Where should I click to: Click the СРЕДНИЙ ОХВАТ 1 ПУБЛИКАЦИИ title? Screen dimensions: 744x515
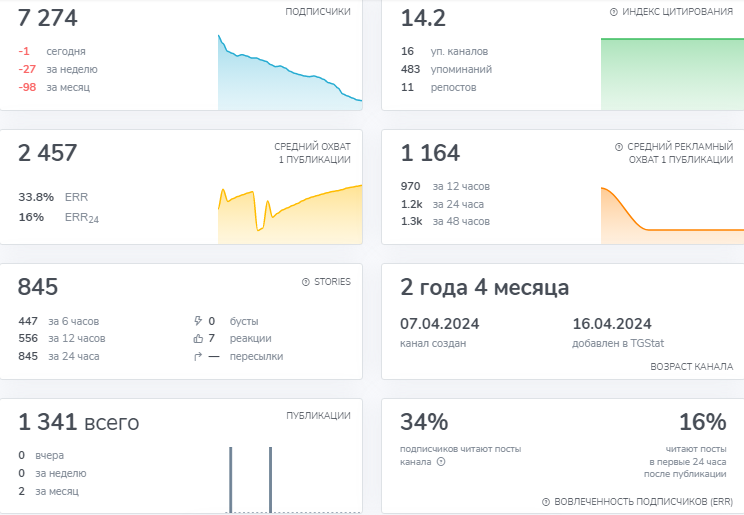click(x=313, y=153)
